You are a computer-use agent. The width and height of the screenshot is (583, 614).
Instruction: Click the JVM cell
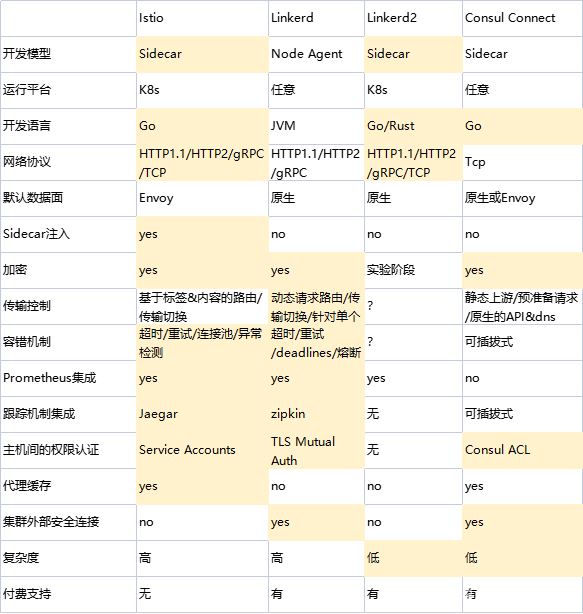coord(316,126)
